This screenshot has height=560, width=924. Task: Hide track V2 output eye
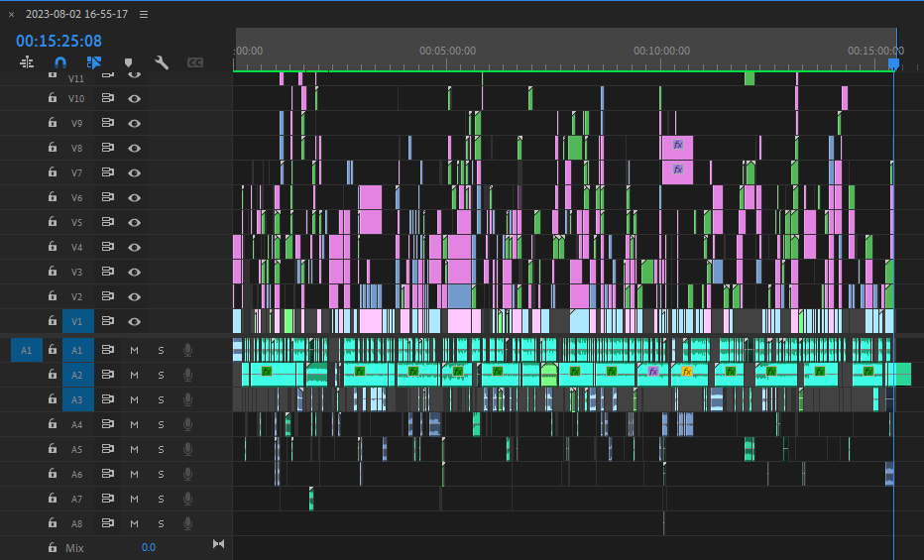(135, 296)
